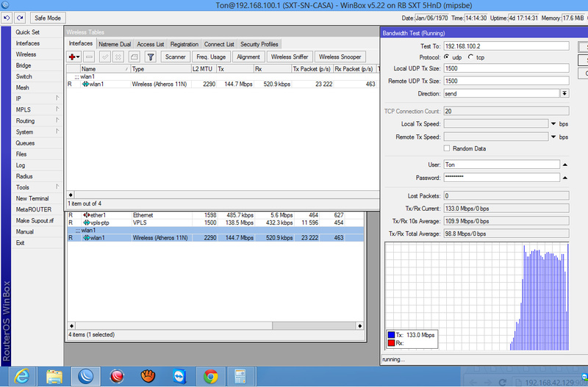Click the Wireless Sniffer button
Screen dimensions: 588x387
tap(290, 57)
